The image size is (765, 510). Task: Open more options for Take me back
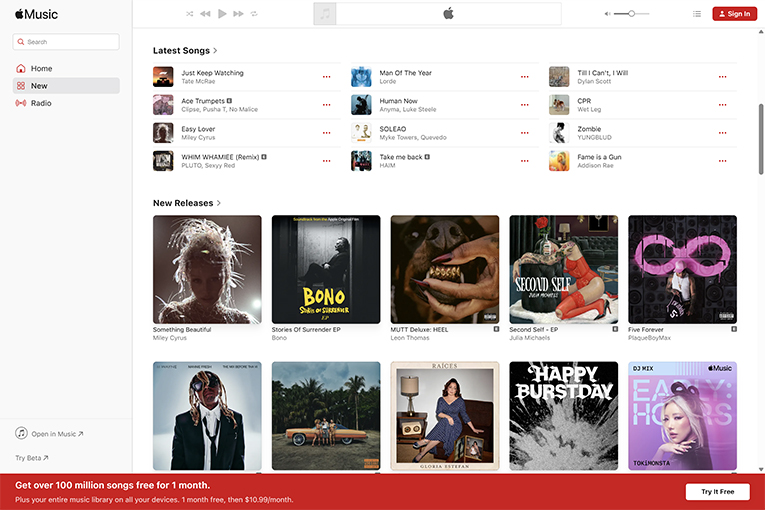pos(524,161)
